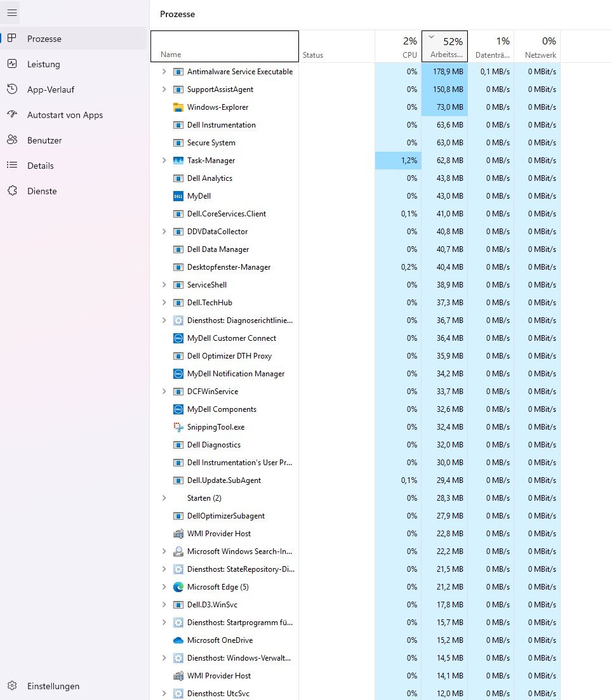Image resolution: width=612 pixels, height=700 pixels.
Task: Click the MyDell Notification Manager icon
Action: tap(178, 374)
